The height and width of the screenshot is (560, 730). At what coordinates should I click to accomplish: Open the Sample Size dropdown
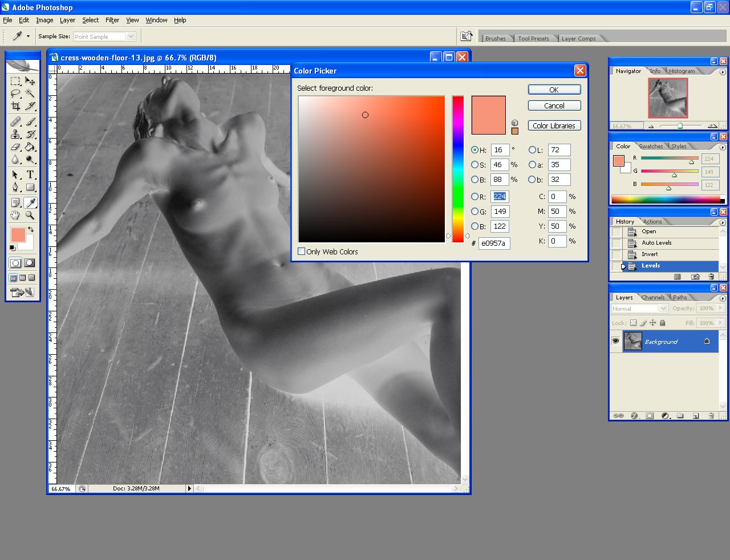click(x=131, y=36)
